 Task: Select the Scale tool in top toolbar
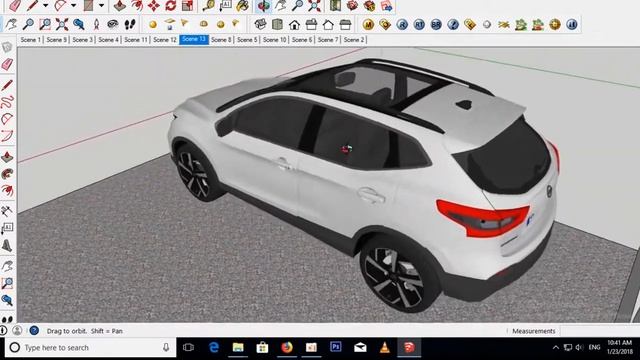tap(187, 5)
